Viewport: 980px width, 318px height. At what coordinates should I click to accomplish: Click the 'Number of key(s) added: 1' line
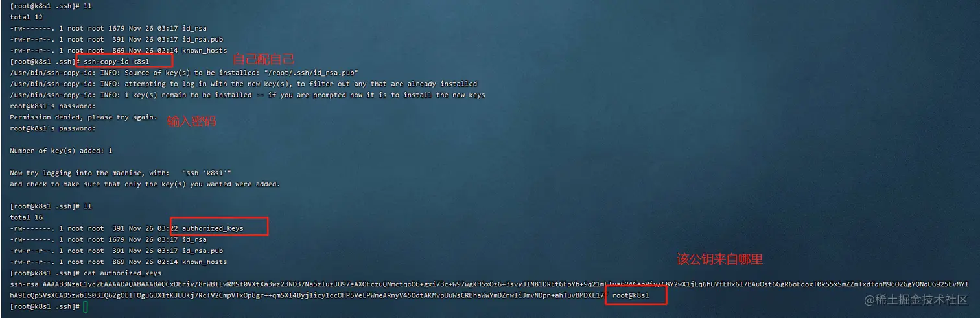click(61, 151)
